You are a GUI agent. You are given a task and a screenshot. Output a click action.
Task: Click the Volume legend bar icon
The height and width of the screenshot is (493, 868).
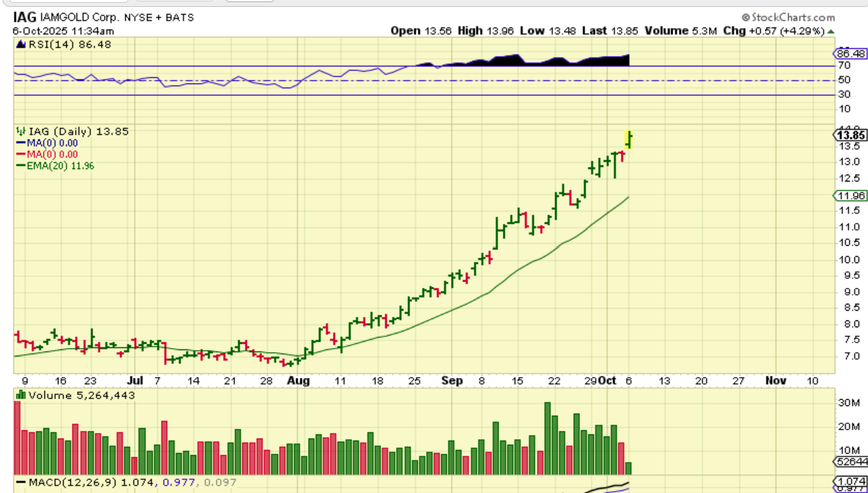(x=21, y=396)
